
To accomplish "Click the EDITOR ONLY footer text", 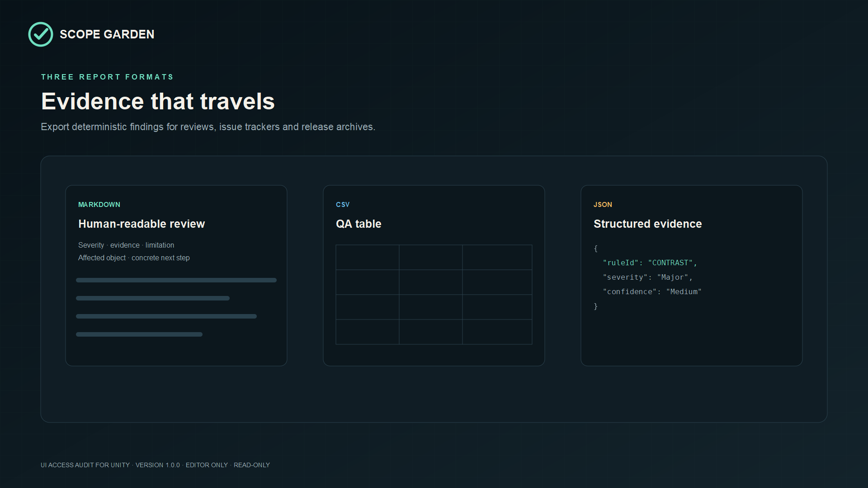I will 207,465.
